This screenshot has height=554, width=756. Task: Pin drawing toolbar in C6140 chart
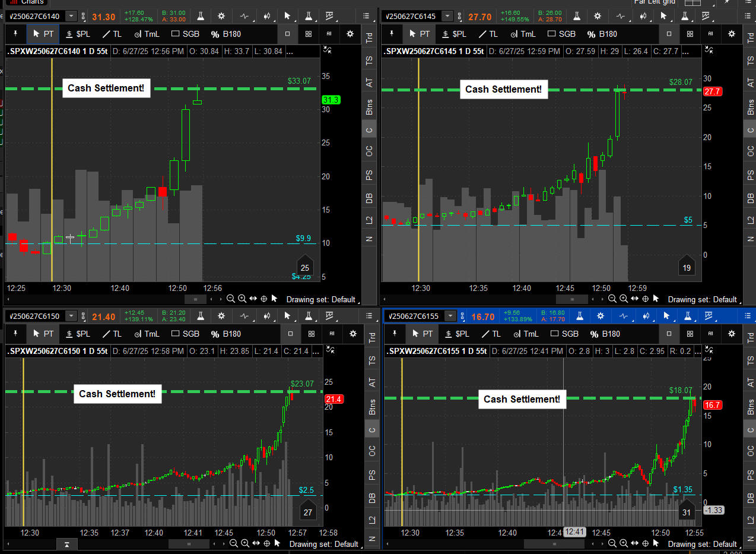point(15,34)
